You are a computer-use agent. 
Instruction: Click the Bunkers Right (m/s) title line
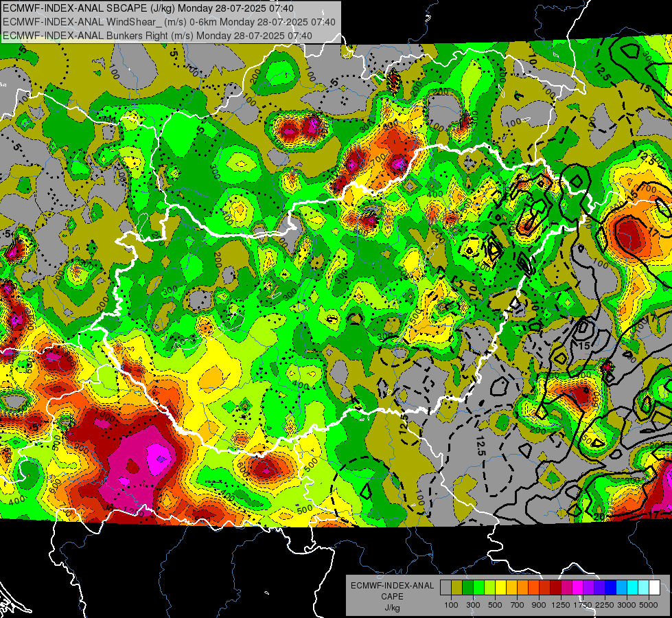[157, 36]
